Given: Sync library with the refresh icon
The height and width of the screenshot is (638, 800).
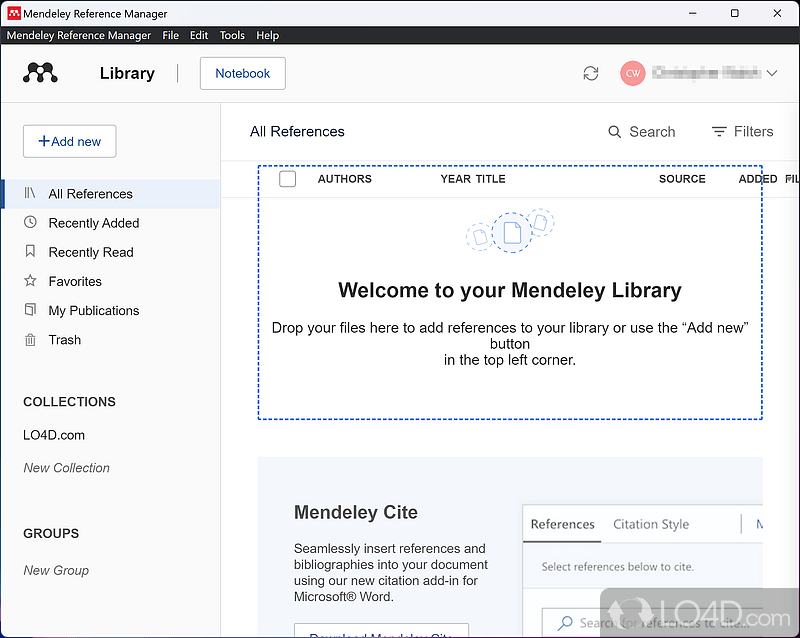Looking at the screenshot, I should pos(590,73).
